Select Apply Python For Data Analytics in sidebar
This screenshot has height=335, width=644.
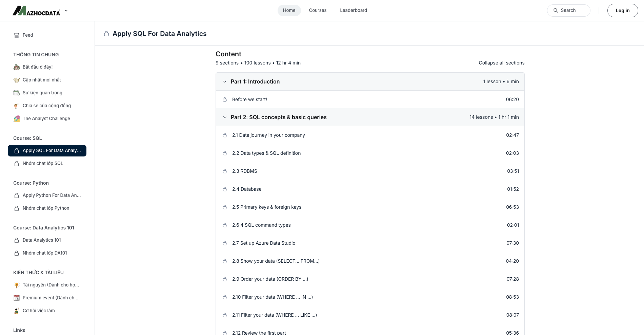click(52, 196)
